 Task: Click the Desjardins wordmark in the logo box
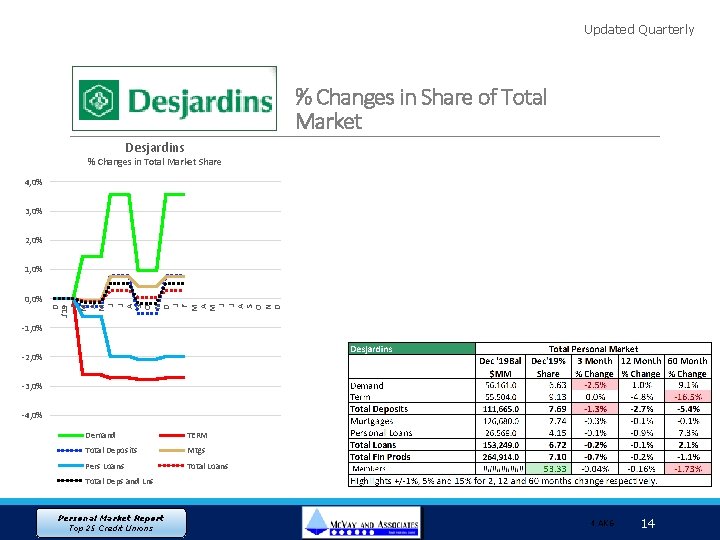[200, 101]
